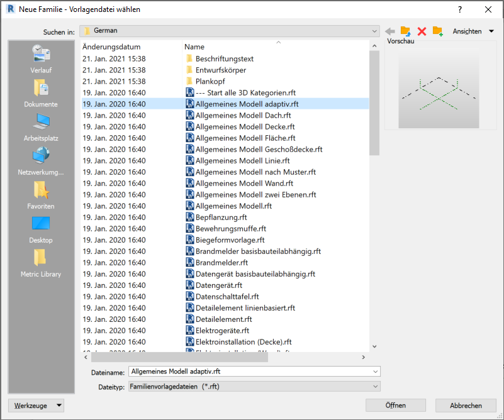
Task: Open the Ansichten views dropdown
Action: [473, 31]
